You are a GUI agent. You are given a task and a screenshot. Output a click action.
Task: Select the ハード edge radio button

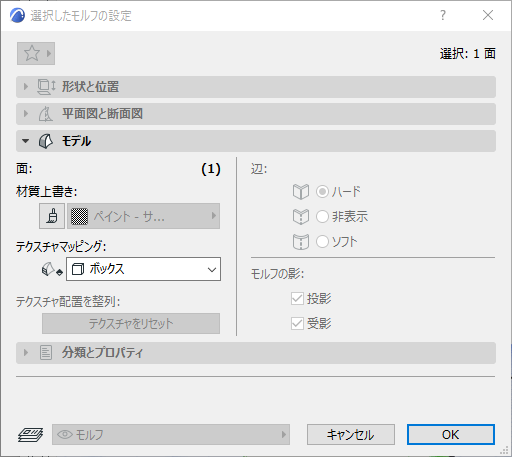(x=322, y=192)
